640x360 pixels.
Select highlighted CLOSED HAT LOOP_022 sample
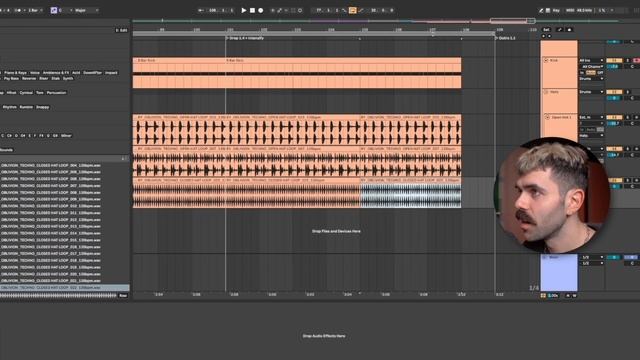(x=64, y=287)
